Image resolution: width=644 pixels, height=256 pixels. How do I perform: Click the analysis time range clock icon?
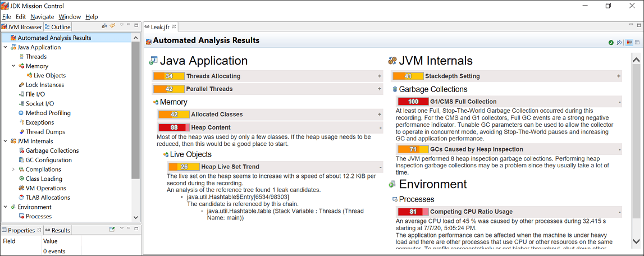tap(619, 42)
